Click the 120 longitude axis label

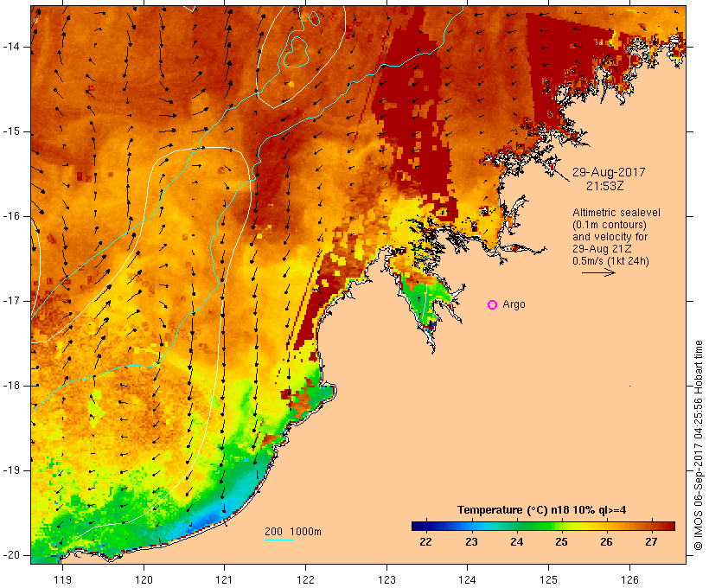click(x=144, y=579)
